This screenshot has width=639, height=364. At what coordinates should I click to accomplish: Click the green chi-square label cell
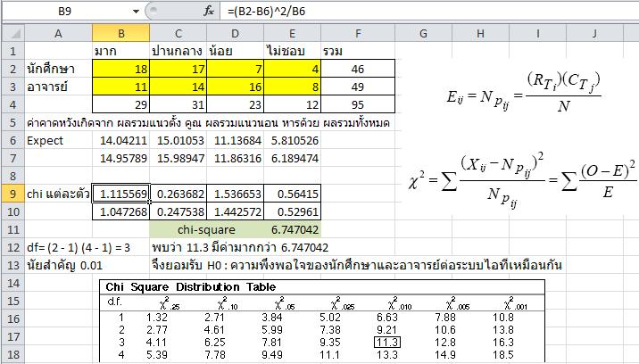pyautogui.click(x=236, y=230)
